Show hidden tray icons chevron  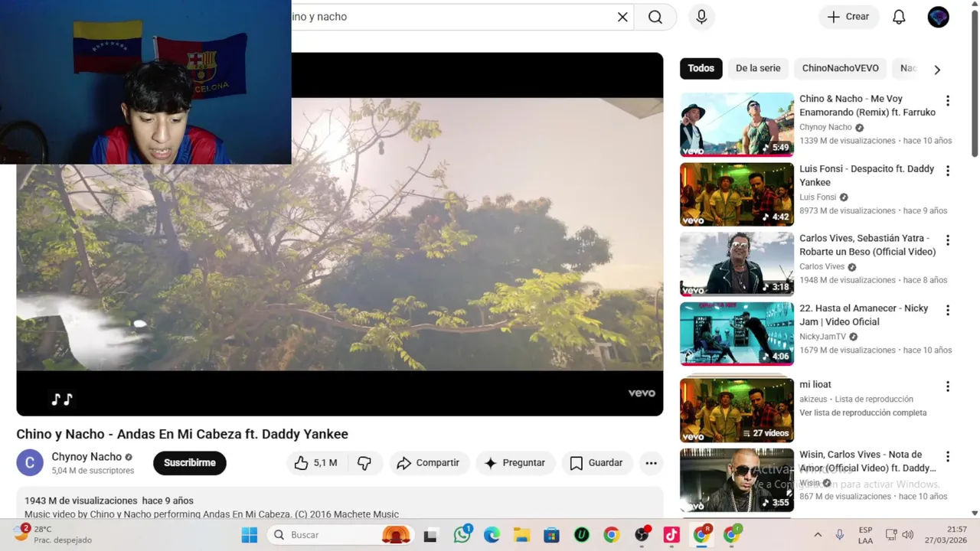pos(818,535)
